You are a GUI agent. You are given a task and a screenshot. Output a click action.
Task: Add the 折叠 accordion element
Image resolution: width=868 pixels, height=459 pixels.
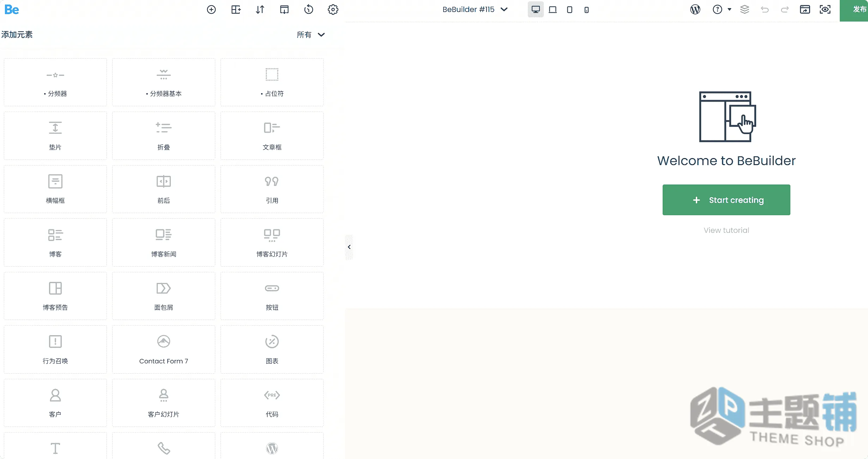coord(164,136)
